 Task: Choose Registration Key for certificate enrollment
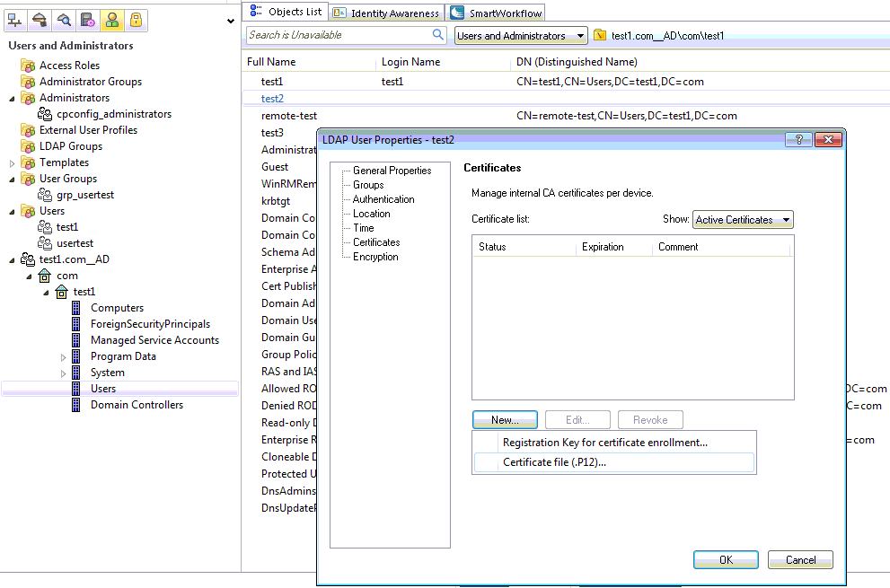[605, 443]
